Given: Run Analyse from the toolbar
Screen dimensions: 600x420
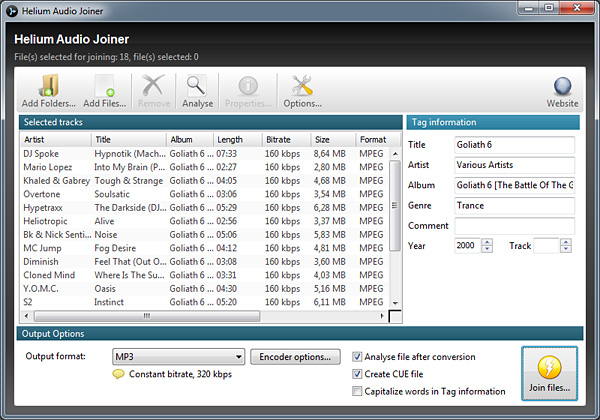Looking at the screenshot, I should pyautogui.click(x=196, y=90).
